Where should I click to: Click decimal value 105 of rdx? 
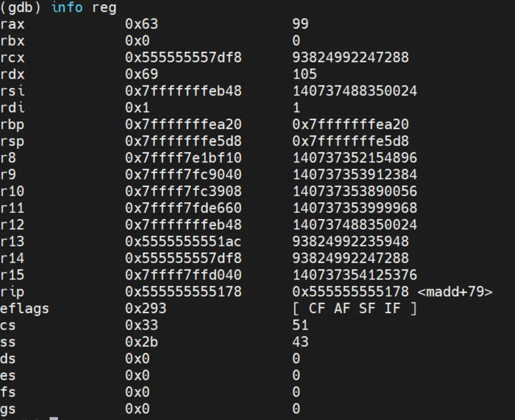[304, 74]
